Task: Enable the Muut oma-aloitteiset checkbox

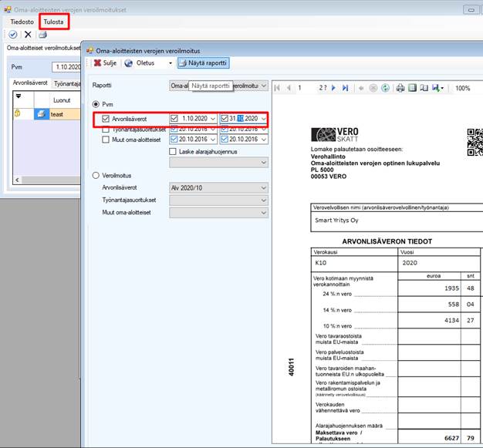Action: [106, 140]
